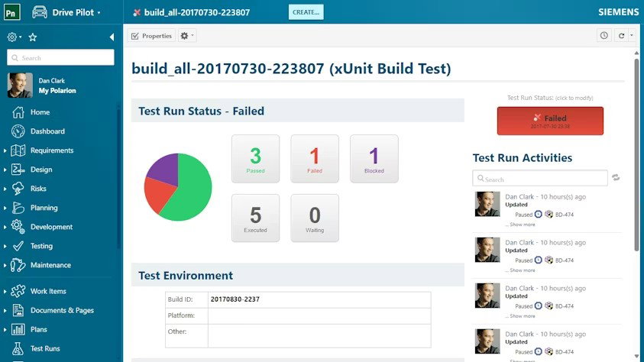Open Home in navigation
This screenshot has height=362, width=644.
[x=40, y=112]
